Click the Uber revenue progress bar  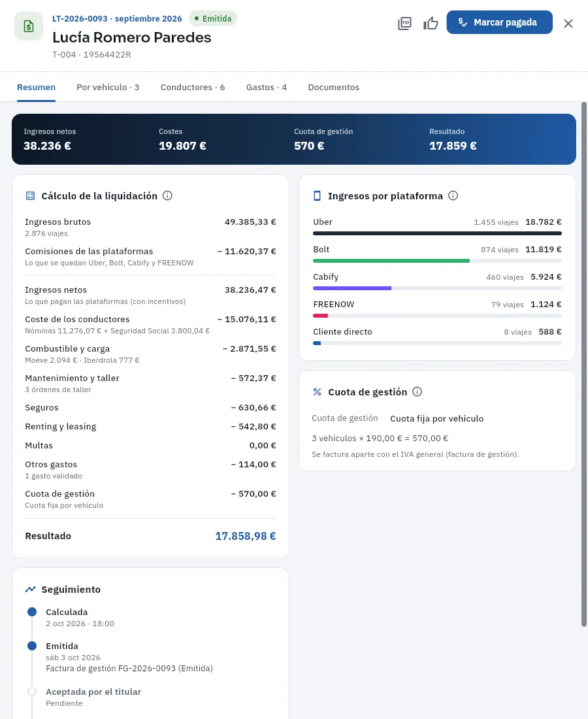(x=437, y=233)
